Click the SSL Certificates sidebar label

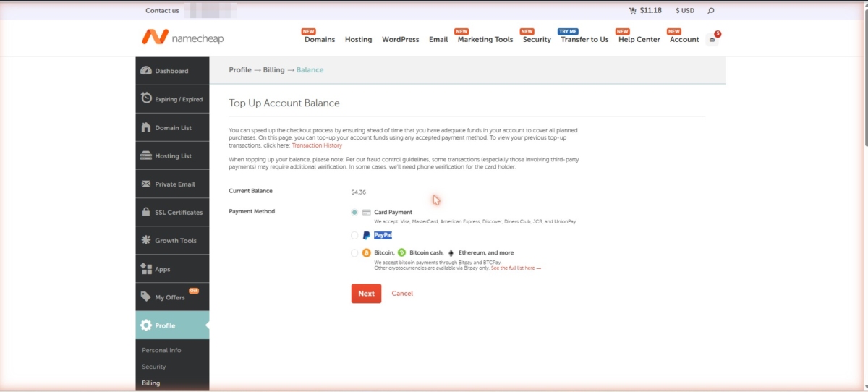[177, 213]
